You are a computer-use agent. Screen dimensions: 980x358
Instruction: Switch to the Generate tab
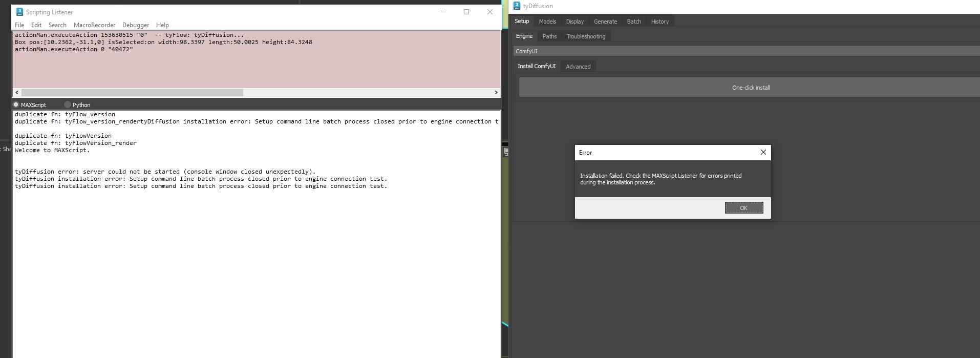tap(605, 22)
